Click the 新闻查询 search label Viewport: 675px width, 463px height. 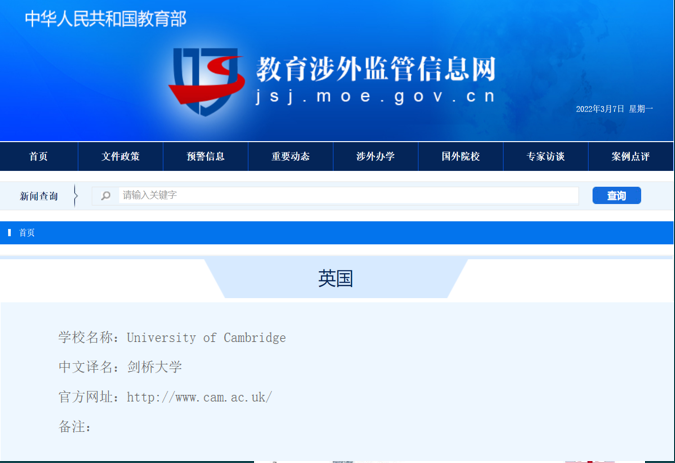click(39, 196)
